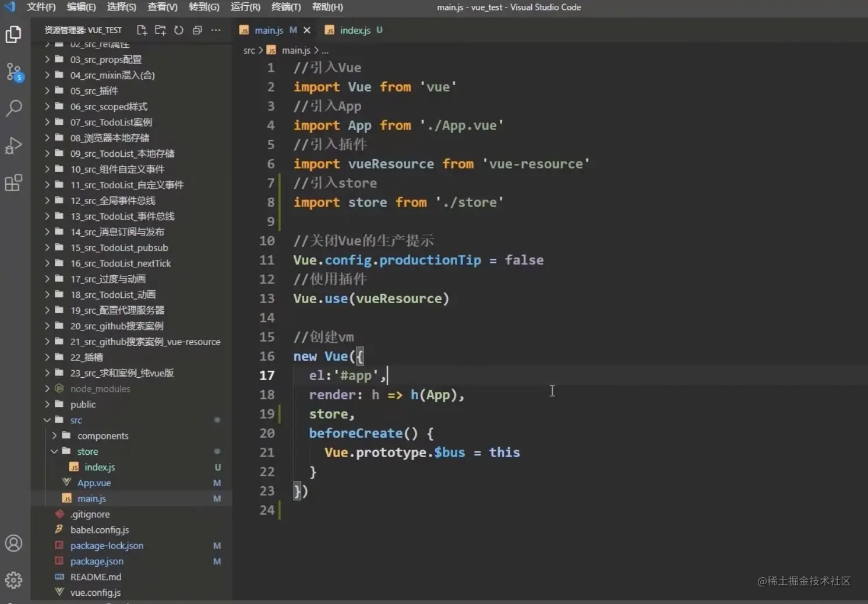Open Source Control view with badge

click(14, 72)
